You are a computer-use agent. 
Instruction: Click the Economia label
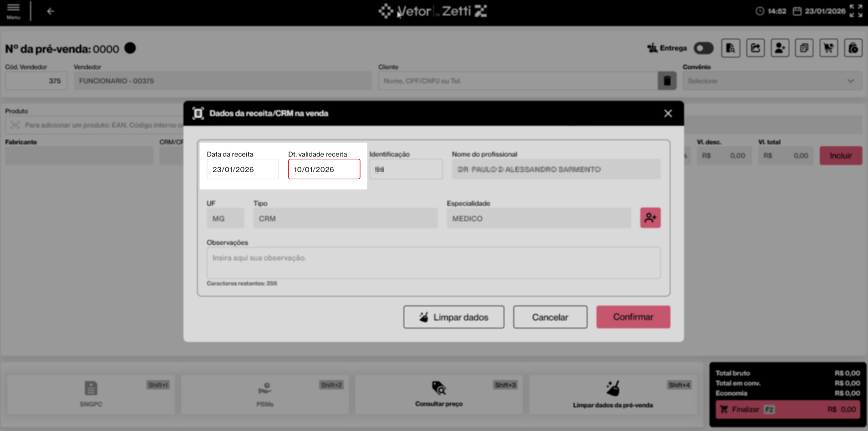(731, 393)
